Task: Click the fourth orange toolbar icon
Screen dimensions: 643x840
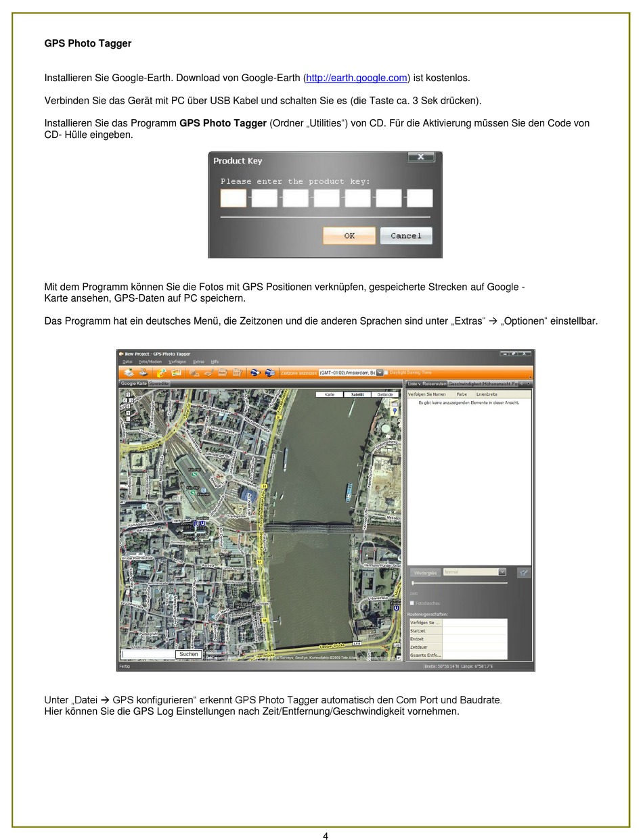Action: [x=176, y=372]
